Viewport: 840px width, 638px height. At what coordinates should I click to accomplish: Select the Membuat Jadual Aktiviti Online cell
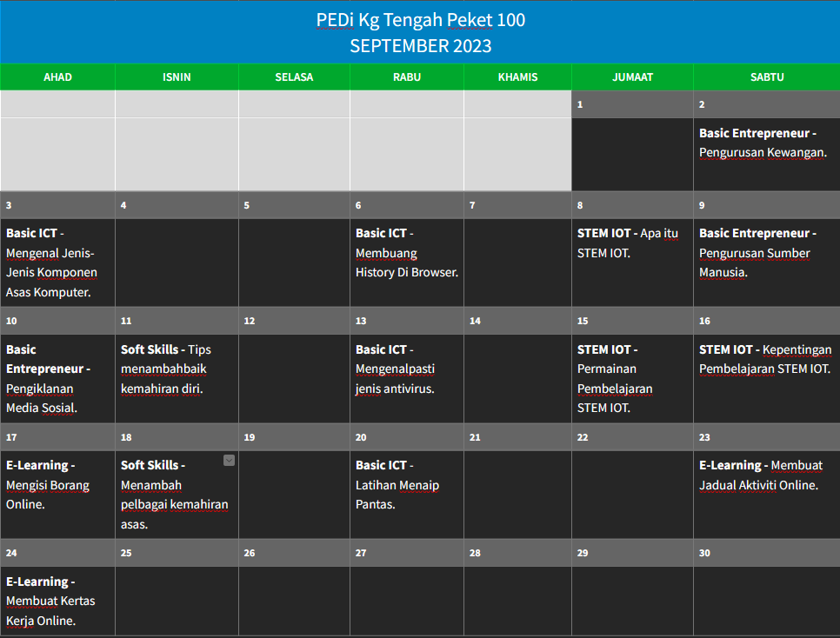click(x=767, y=495)
